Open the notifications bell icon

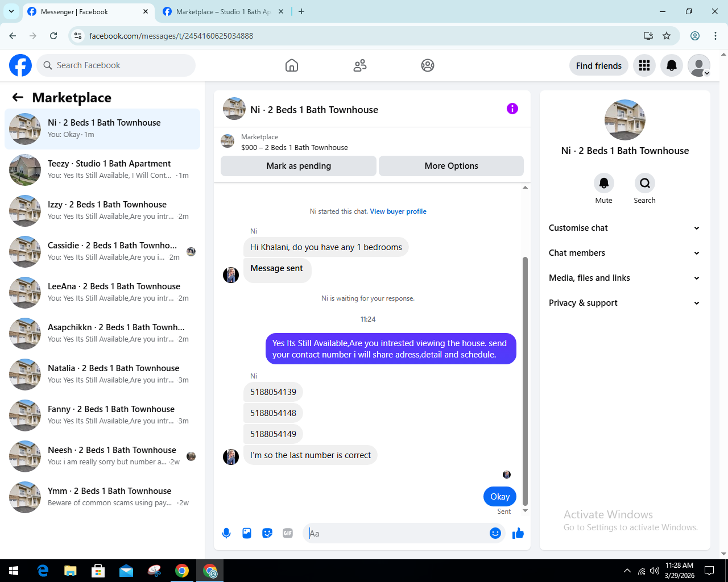tap(672, 65)
